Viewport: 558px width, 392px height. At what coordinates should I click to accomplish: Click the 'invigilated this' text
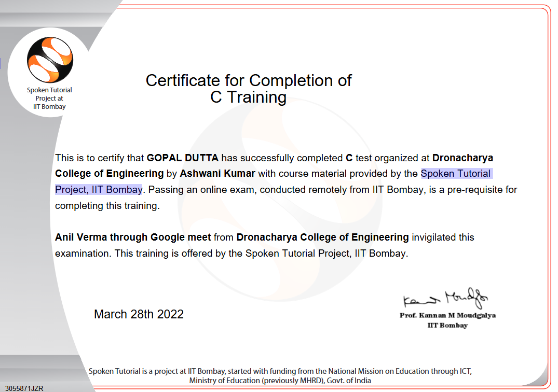coord(443,237)
